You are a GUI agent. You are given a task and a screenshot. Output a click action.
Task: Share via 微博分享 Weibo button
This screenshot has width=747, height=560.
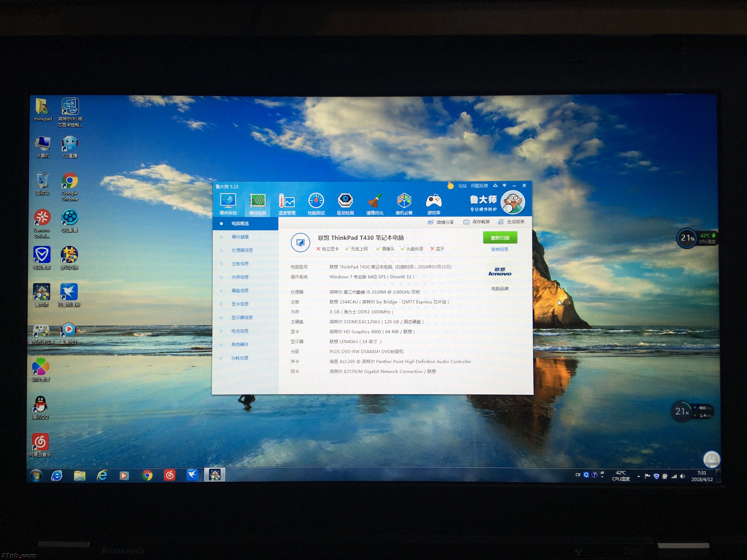[440, 222]
